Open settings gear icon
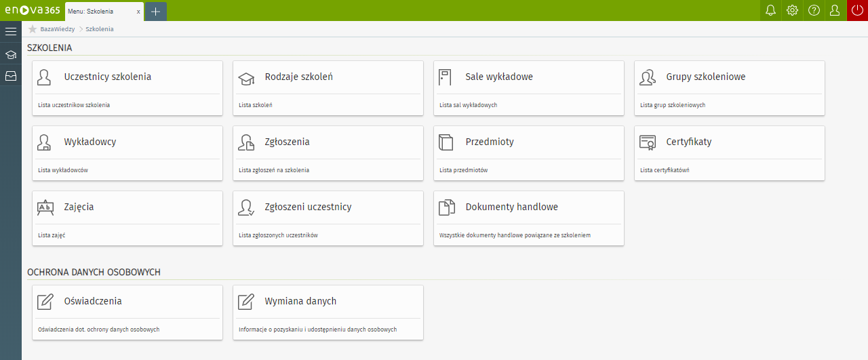 click(x=792, y=11)
